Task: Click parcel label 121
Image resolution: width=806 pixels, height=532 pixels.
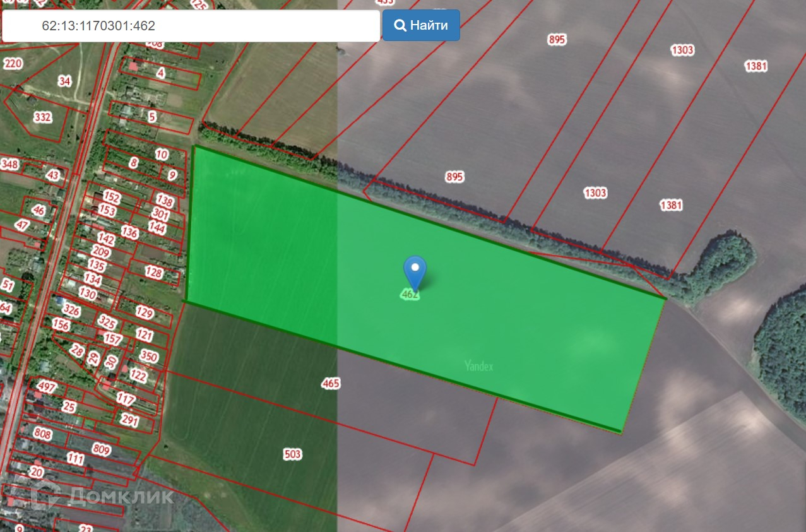Action: (145, 334)
